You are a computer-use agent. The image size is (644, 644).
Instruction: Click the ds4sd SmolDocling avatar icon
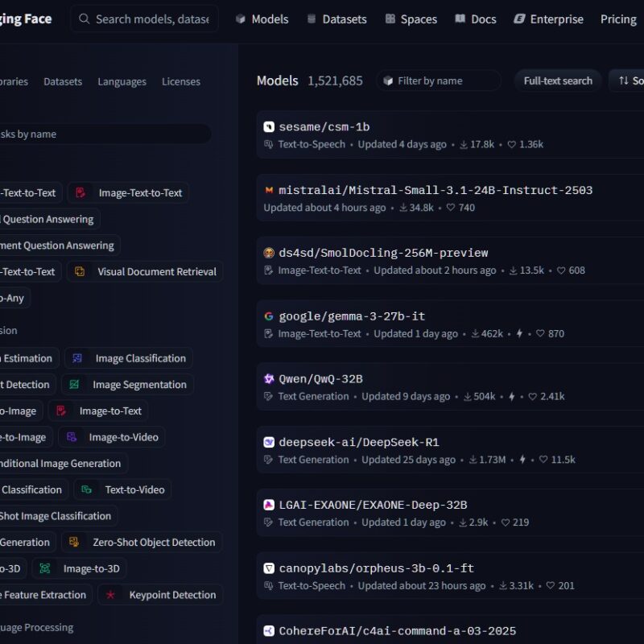point(269,253)
